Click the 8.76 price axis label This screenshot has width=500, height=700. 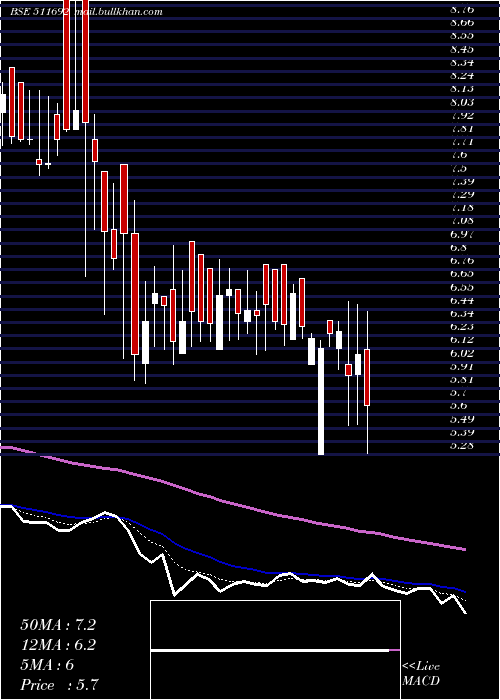tap(462, 9)
